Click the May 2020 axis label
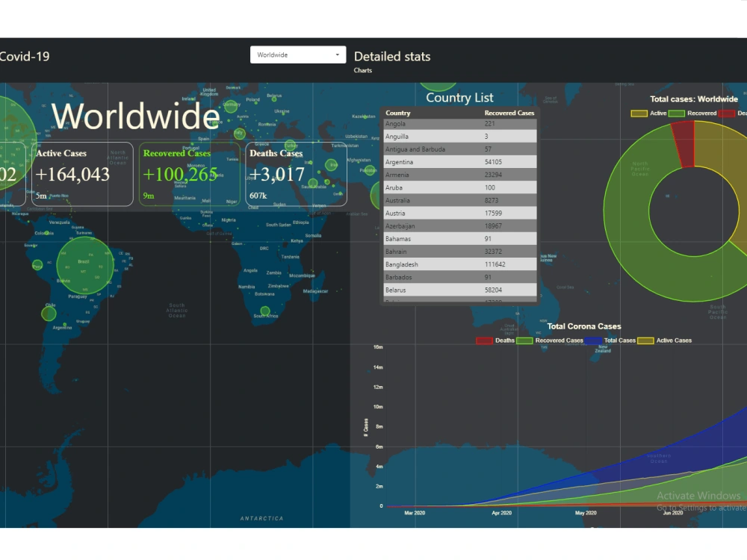 click(x=586, y=513)
